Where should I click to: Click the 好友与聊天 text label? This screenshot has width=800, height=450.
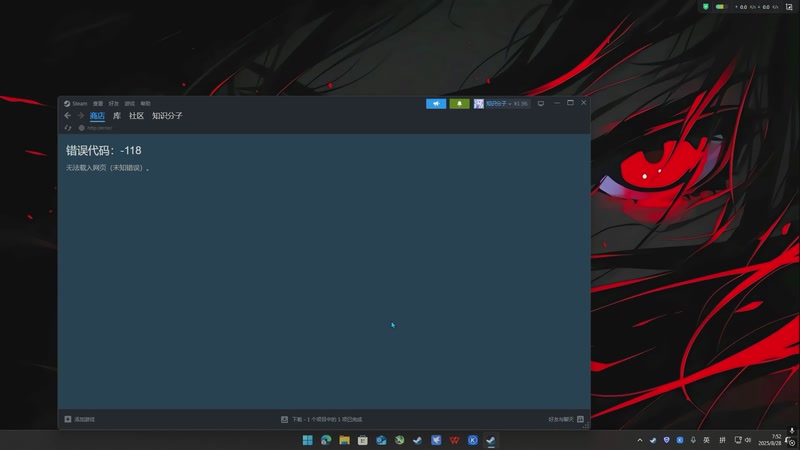[561, 419]
